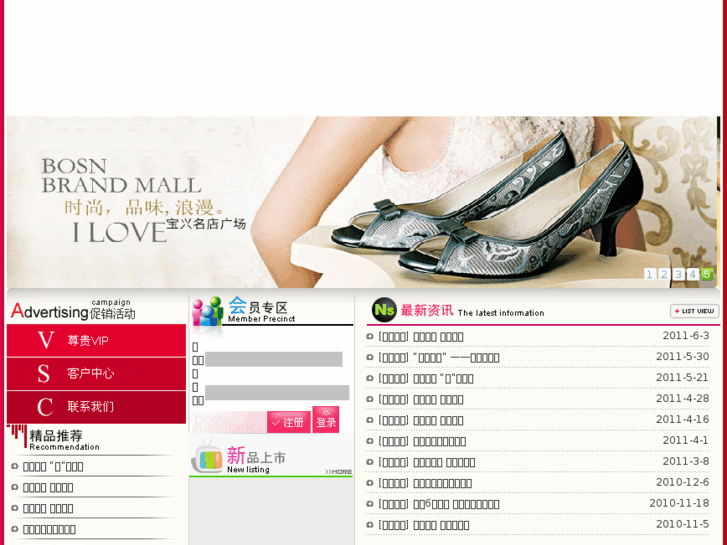
Task: Click bullet icon of the first recommendation row
Action: click(14, 467)
